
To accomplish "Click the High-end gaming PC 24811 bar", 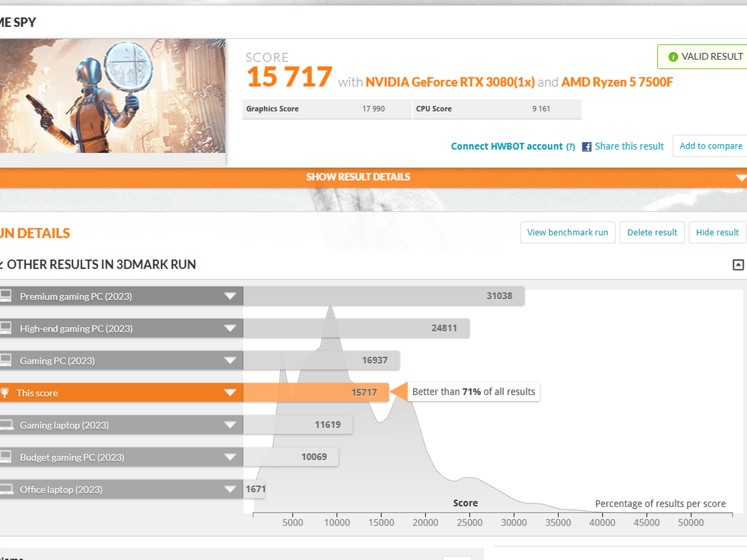I will (356, 328).
